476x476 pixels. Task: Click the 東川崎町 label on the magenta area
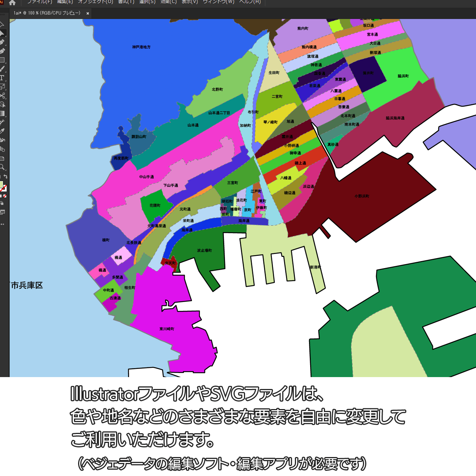pyautogui.click(x=167, y=329)
